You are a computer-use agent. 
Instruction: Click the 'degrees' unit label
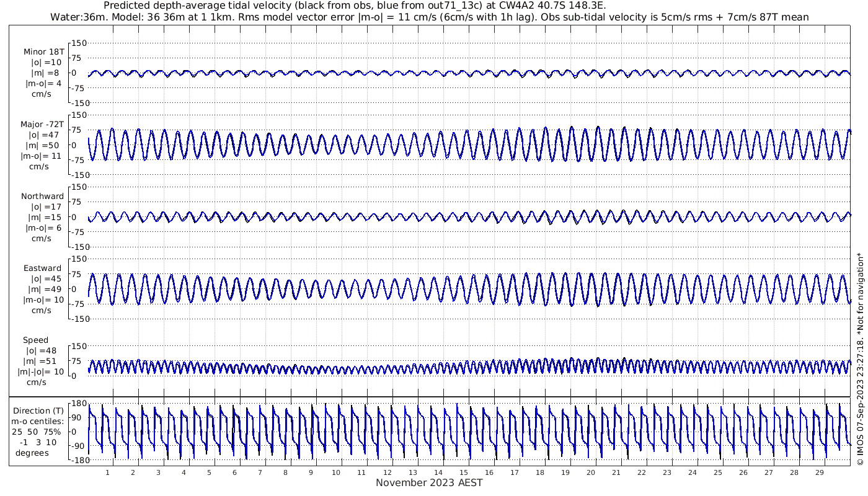tap(32, 453)
